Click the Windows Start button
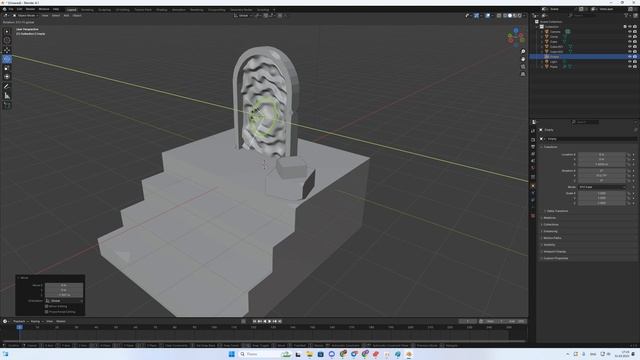Viewport: 640px width, 360px height. pyautogui.click(x=232, y=354)
